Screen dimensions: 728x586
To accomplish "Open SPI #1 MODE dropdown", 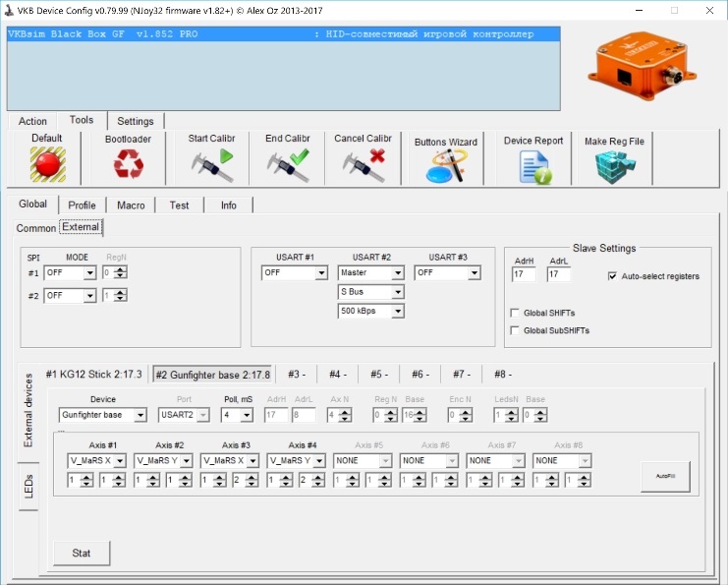I will [x=70, y=272].
